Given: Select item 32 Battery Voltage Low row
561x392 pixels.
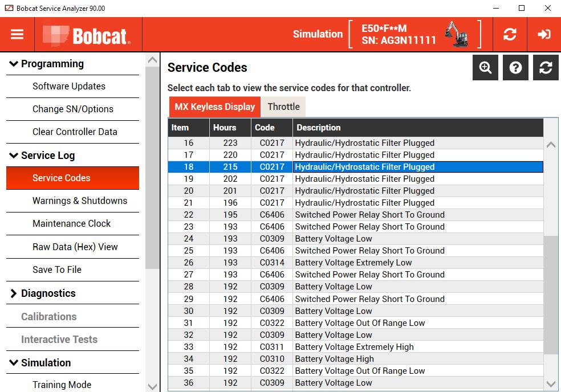Looking at the screenshot, I should pos(356,335).
